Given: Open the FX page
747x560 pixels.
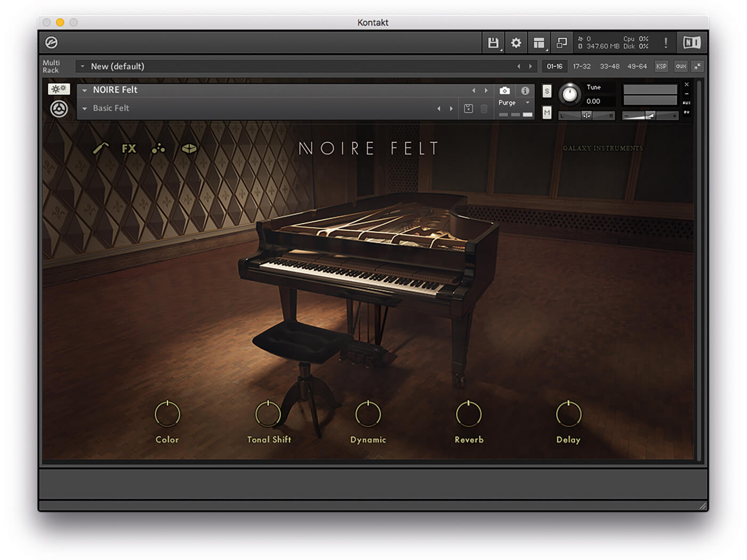Looking at the screenshot, I should click(x=128, y=149).
